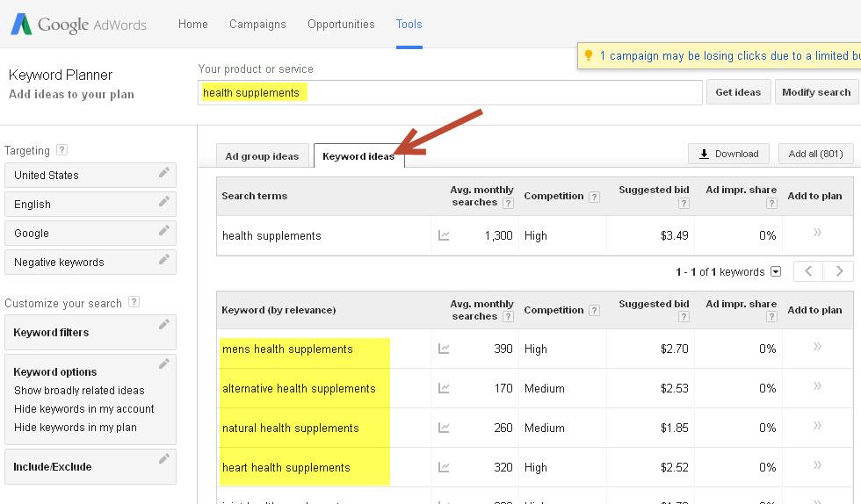The image size is (861, 504).
Task: Open Competition help icon in Search terms table
Action: (x=594, y=197)
